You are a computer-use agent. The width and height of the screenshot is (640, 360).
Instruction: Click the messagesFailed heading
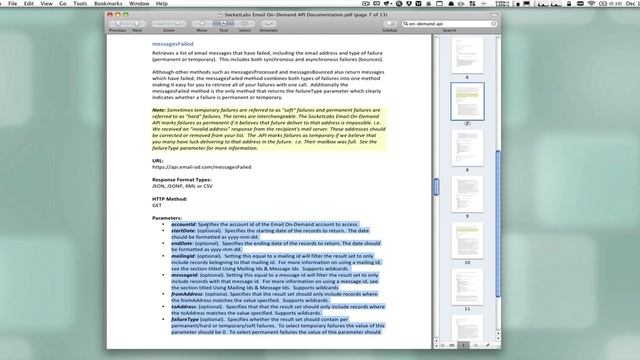(x=173, y=44)
